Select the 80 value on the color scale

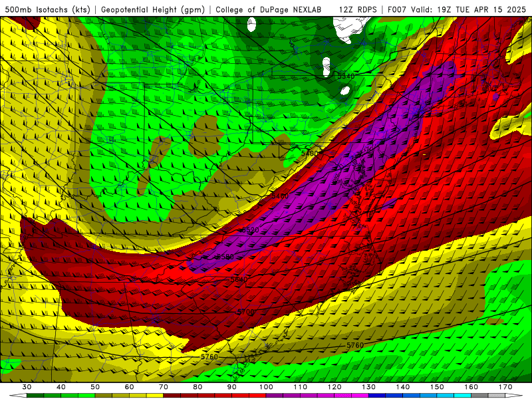coord(198,387)
